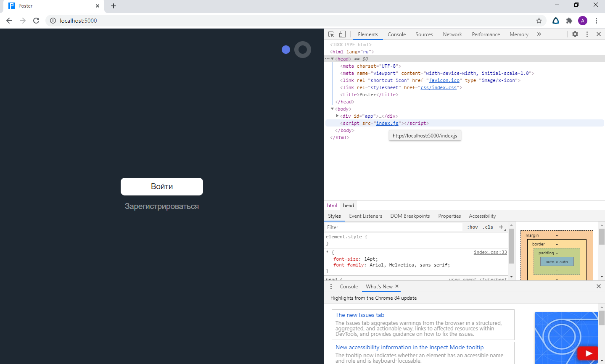Open Chrome main menu dots

click(x=596, y=21)
